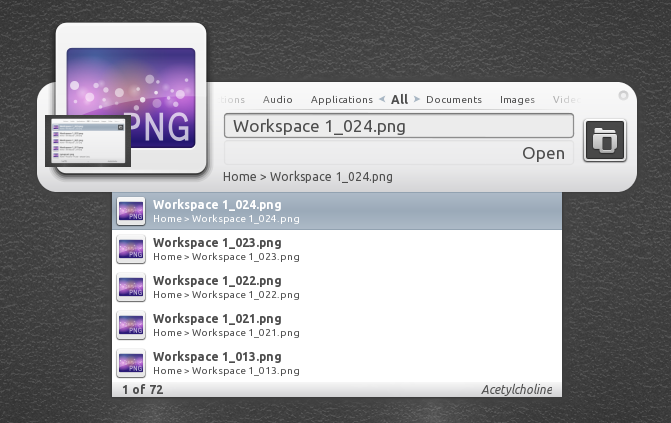Select the Workspace 1_023.png result row
Screen dimensions: 671x423
coord(337,249)
